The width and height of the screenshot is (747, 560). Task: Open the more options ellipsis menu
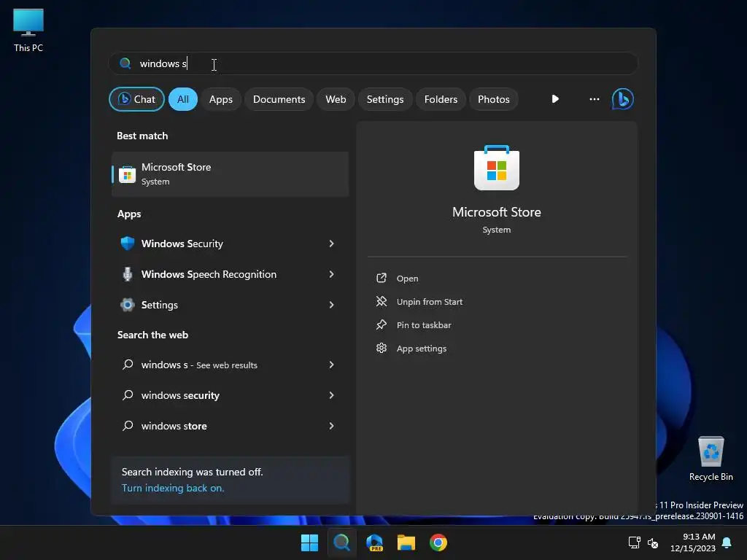point(594,99)
